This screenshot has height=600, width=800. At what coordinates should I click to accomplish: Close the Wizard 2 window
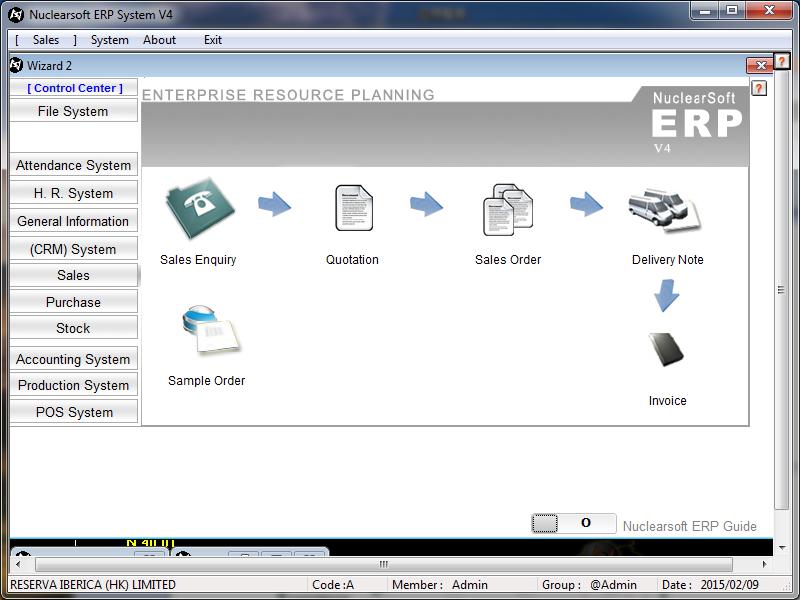pyautogui.click(x=760, y=65)
